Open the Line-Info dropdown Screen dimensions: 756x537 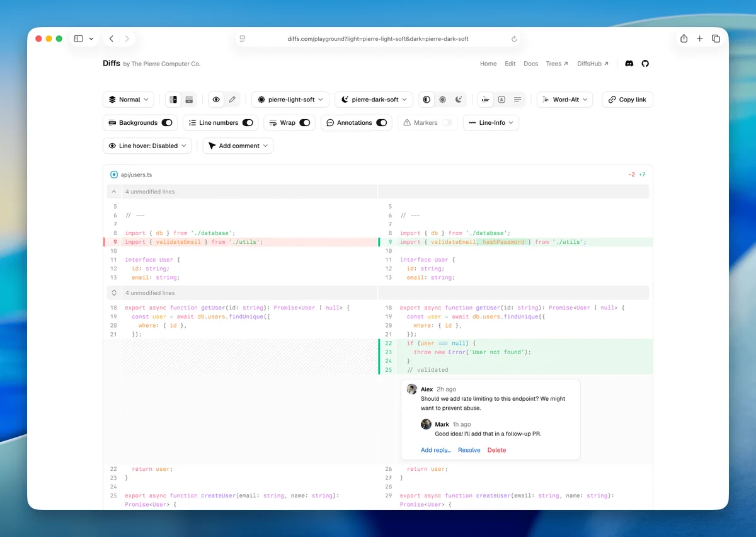point(491,123)
